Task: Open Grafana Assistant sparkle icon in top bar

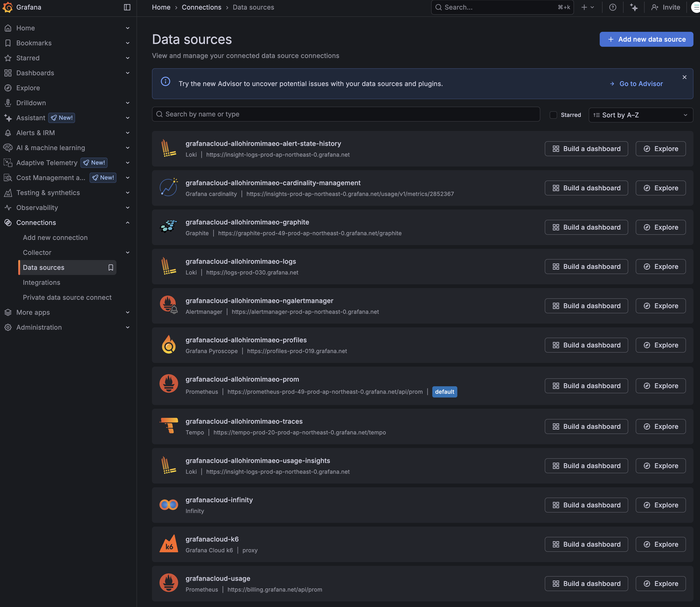Action: pos(634,7)
